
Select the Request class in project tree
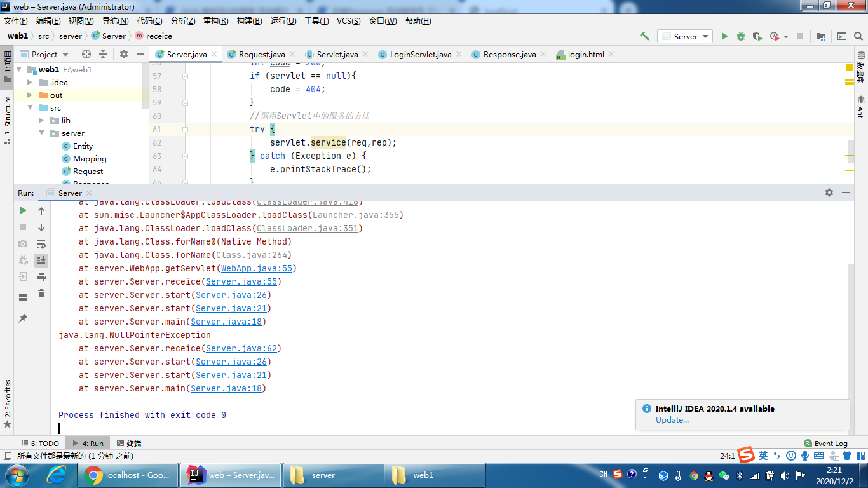click(x=88, y=171)
